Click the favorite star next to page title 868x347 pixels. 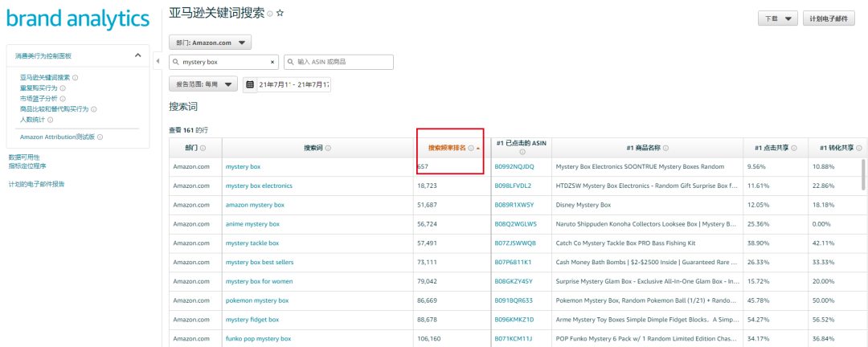280,13
